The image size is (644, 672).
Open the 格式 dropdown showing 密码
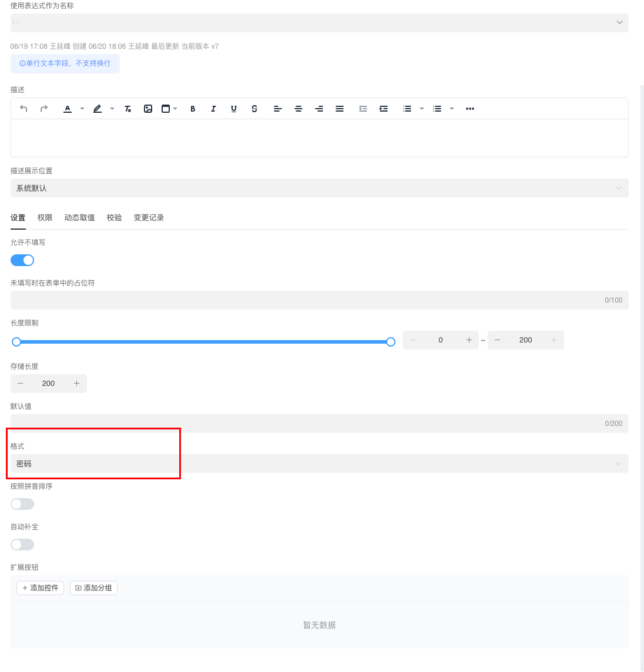tap(319, 463)
